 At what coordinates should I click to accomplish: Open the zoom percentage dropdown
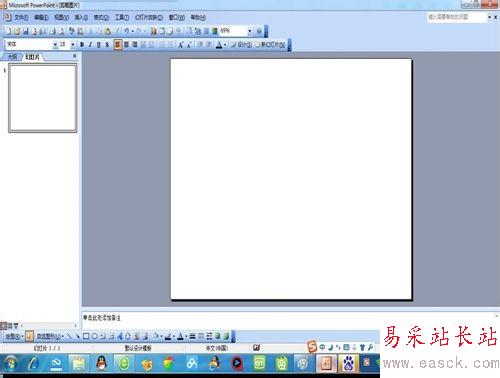[250, 31]
